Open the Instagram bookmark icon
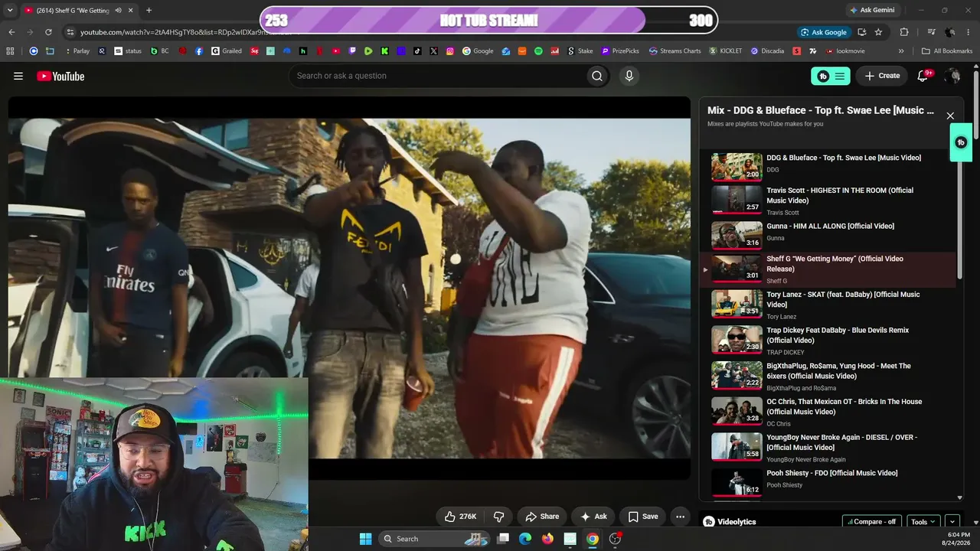The height and width of the screenshot is (551, 980). [x=450, y=51]
